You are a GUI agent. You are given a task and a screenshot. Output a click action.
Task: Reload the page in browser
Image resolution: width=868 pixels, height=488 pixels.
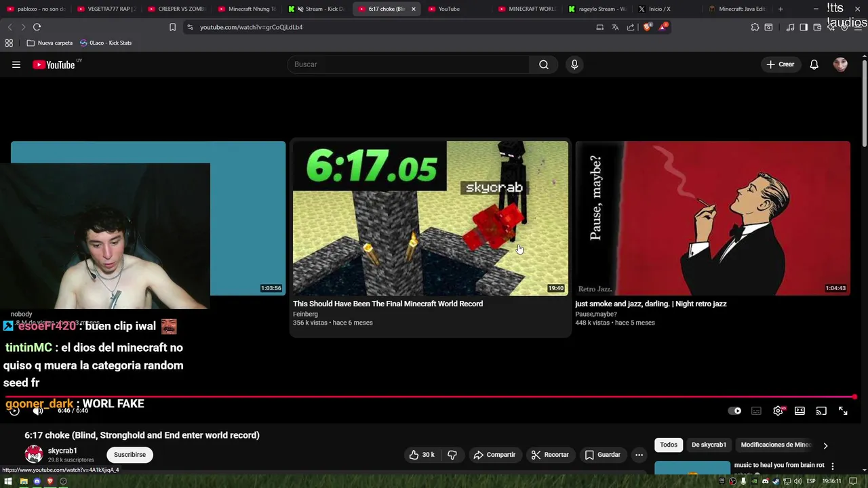(37, 27)
